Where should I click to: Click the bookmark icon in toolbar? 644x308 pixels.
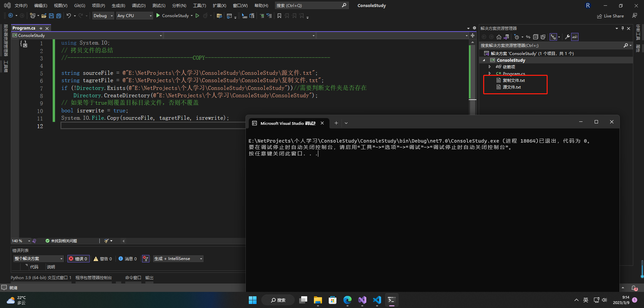point(279,16)
